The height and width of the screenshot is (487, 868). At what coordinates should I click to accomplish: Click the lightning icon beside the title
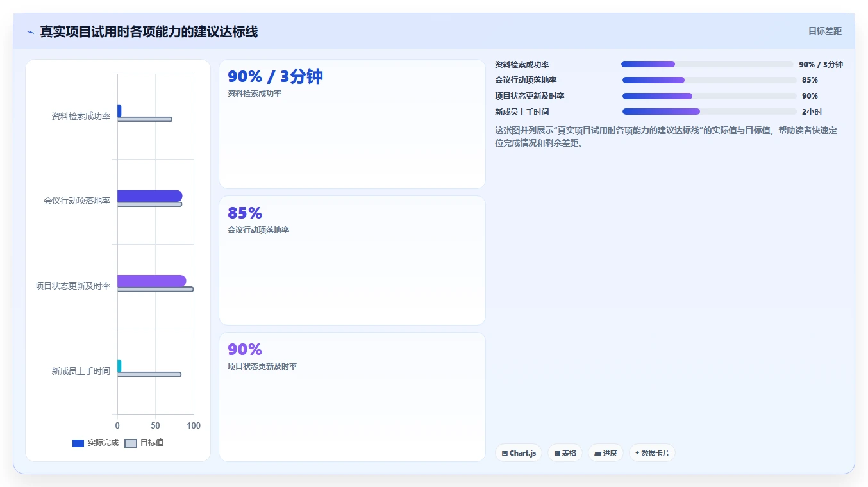30,32
